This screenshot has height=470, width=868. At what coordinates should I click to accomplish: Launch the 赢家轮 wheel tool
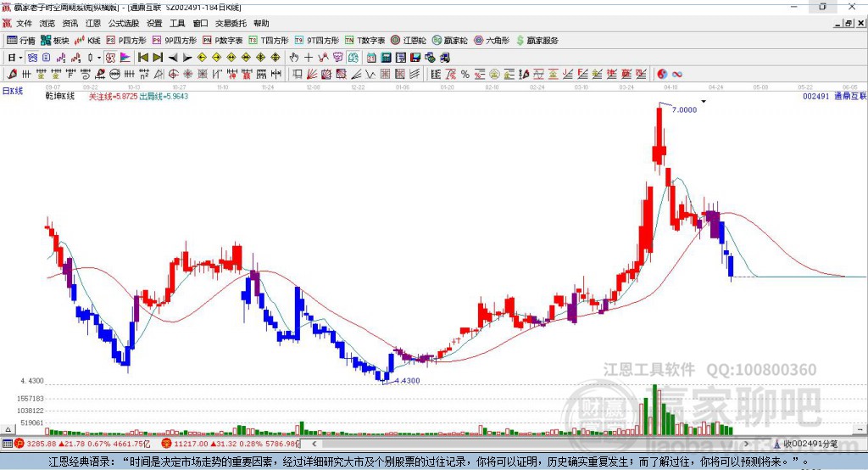click(449, 41)
